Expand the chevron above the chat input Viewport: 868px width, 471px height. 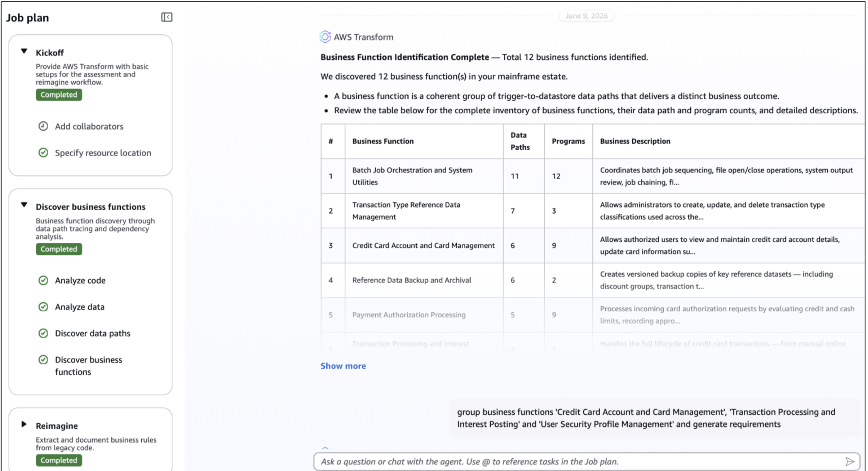(x=325, y=447)
